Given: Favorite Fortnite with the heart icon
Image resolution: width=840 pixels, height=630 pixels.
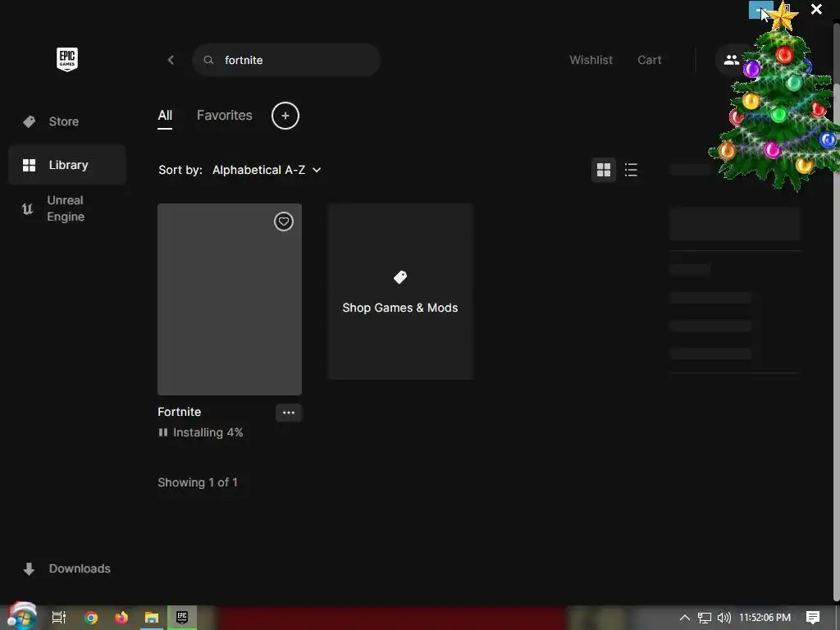Looking at the screenshot, I should (x=283, y=221).
